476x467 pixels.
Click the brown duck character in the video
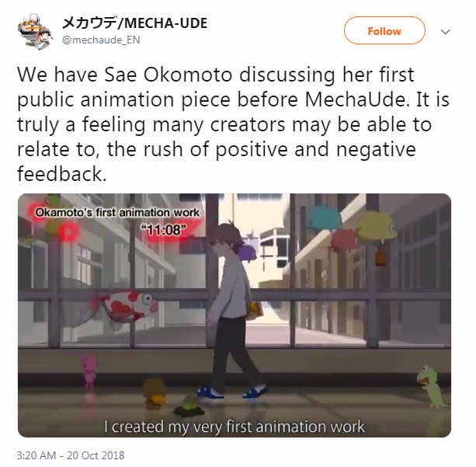point(155,394)
